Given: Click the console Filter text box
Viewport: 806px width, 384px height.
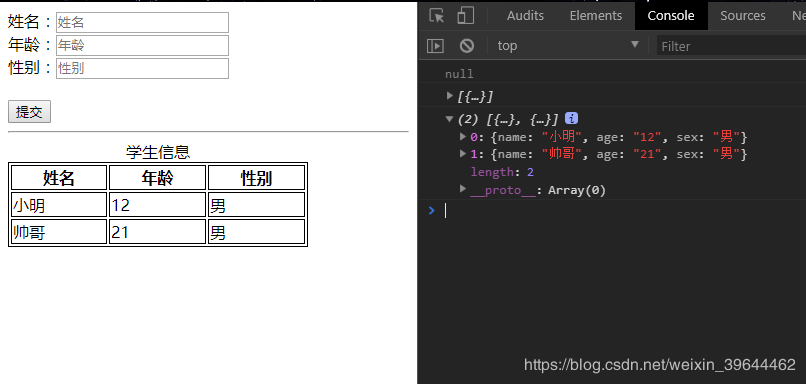Looking at the screenshot, I should pos(731,46).
